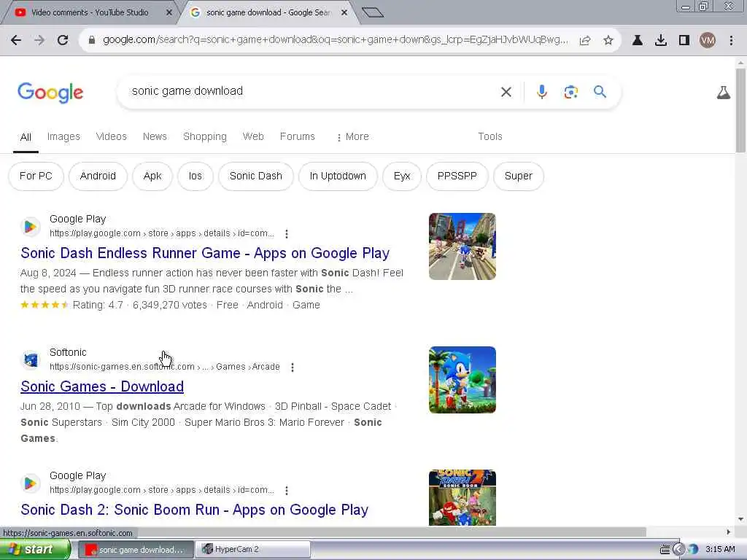
Task: Click the tray expand arrow icon
Action: pyautogui.click(x=679, y=550)
